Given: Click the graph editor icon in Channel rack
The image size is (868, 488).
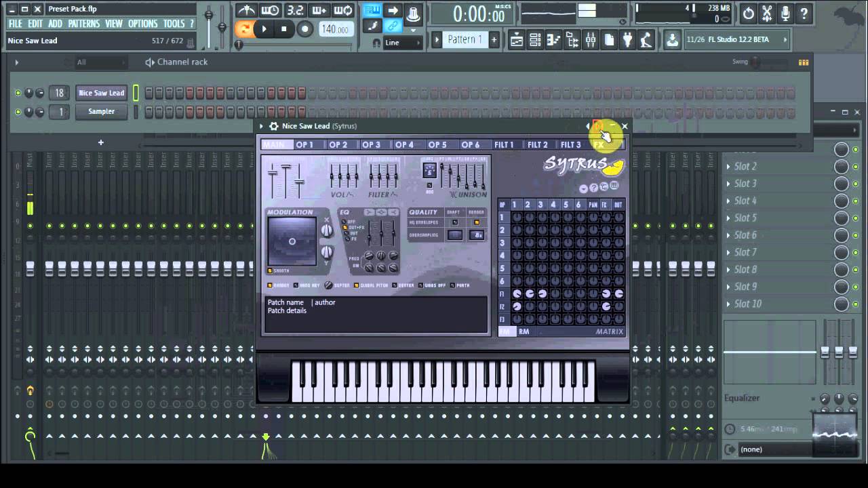Looking at the screenshot, I should tap(804, 62).
